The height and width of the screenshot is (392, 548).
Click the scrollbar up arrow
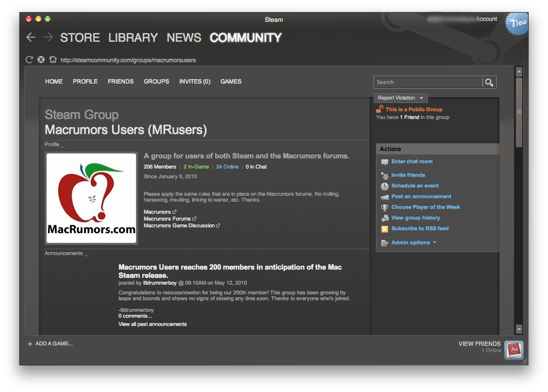[x=519, y=71]
